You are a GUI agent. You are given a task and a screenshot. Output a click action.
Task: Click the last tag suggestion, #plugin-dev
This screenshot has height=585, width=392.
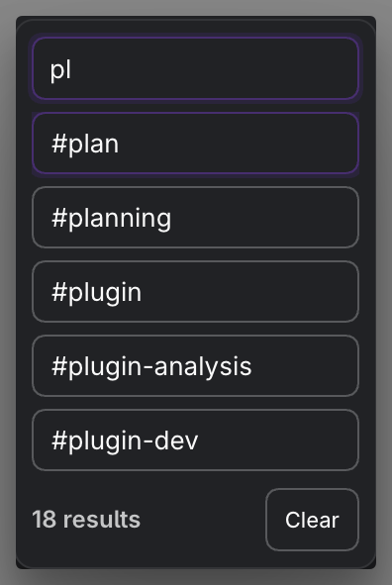(195, 440)
